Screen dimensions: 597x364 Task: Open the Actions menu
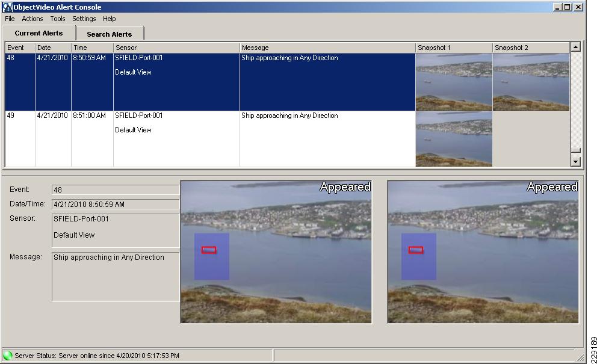click(x=32, y=19)
